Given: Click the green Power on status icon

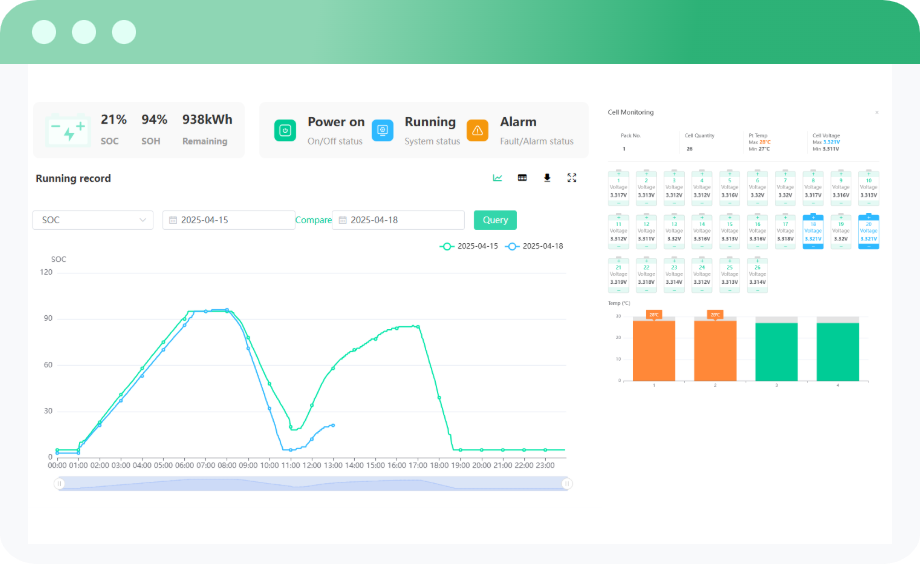Looking at the screenshot, I should [x=285, y=130].
